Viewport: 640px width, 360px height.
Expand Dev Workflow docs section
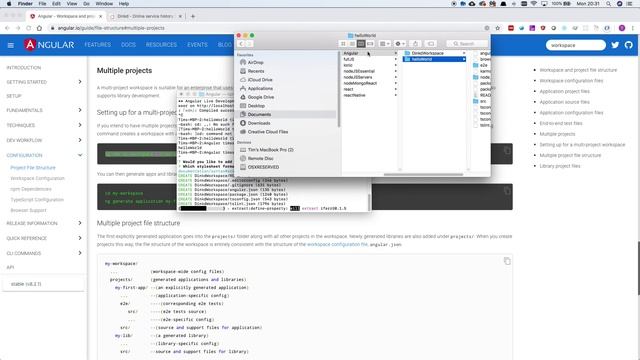80,140
